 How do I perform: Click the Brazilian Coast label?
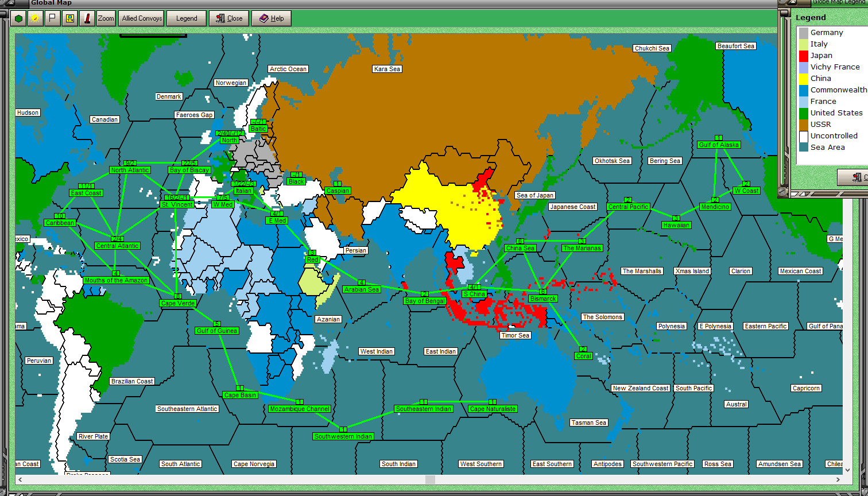(x=132, y=381)
